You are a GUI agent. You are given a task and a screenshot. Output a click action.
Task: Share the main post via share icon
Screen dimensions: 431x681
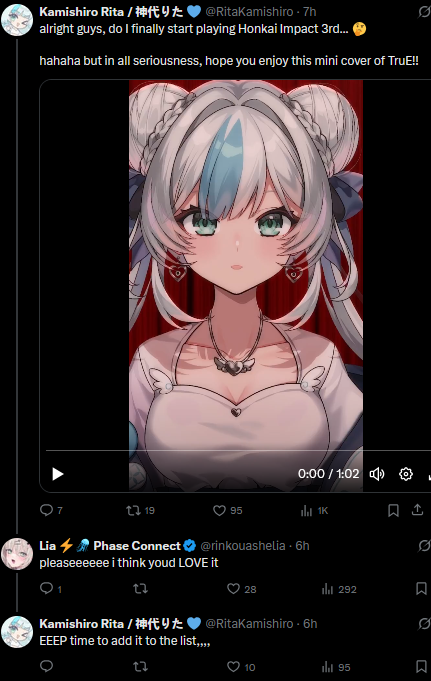point(418,510)
